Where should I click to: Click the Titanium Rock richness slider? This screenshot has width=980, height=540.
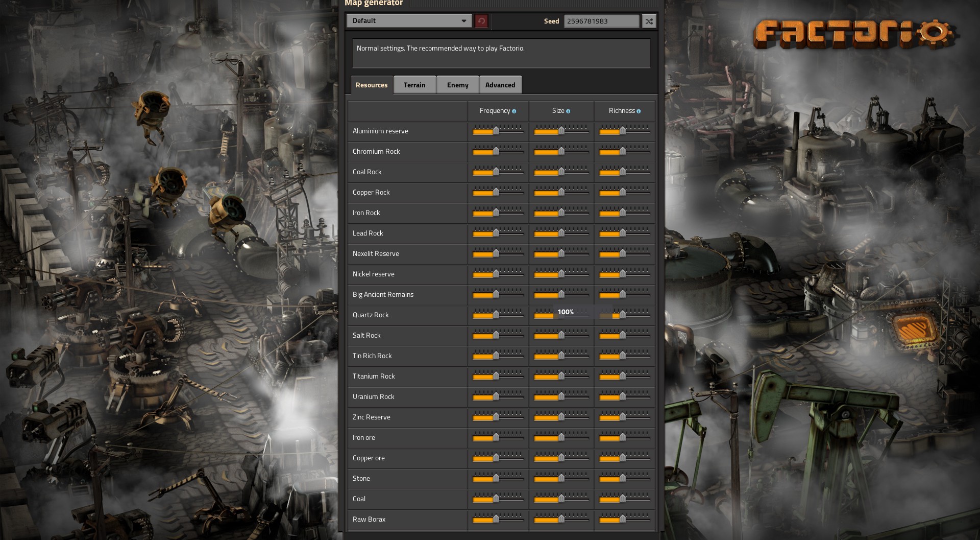tap(625, 377)
